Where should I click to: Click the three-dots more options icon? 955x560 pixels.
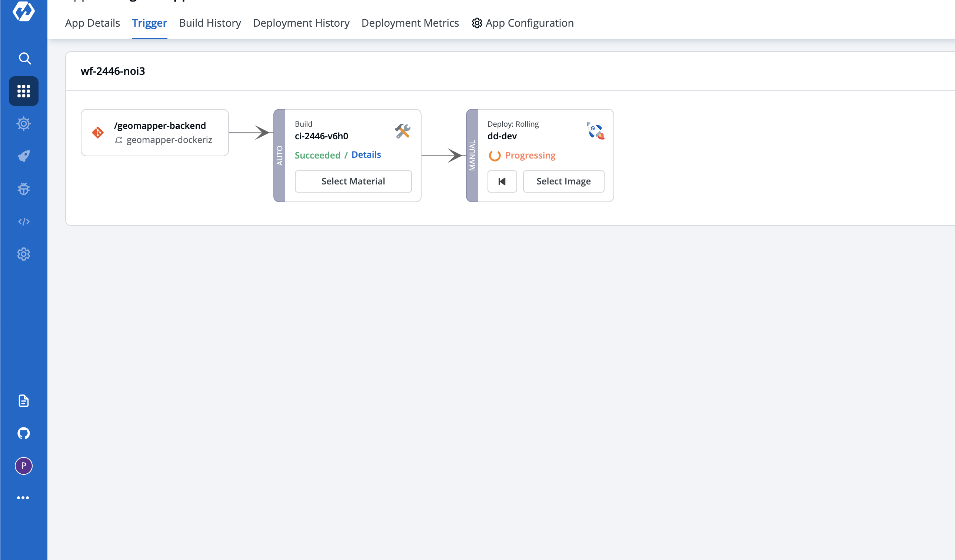pos(23,498)
